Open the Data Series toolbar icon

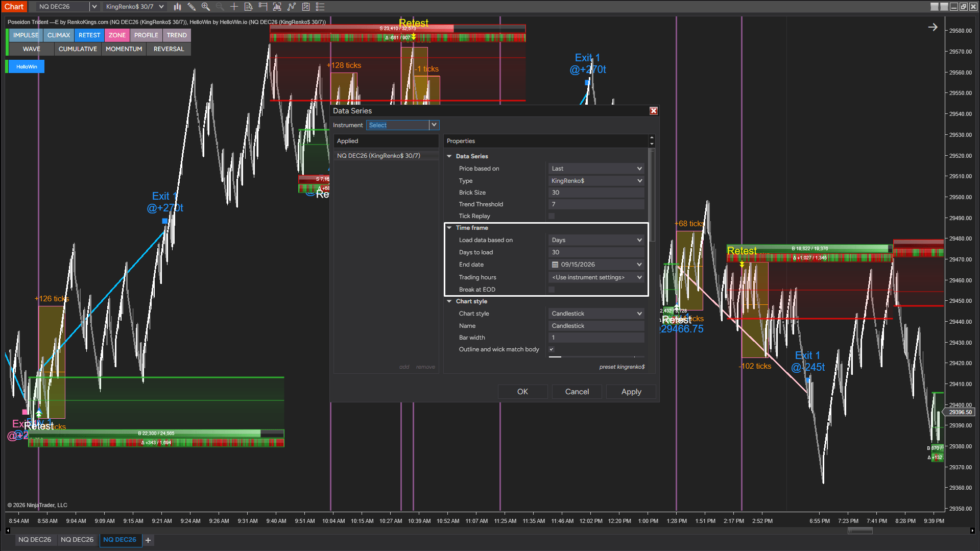pos(277,7)
